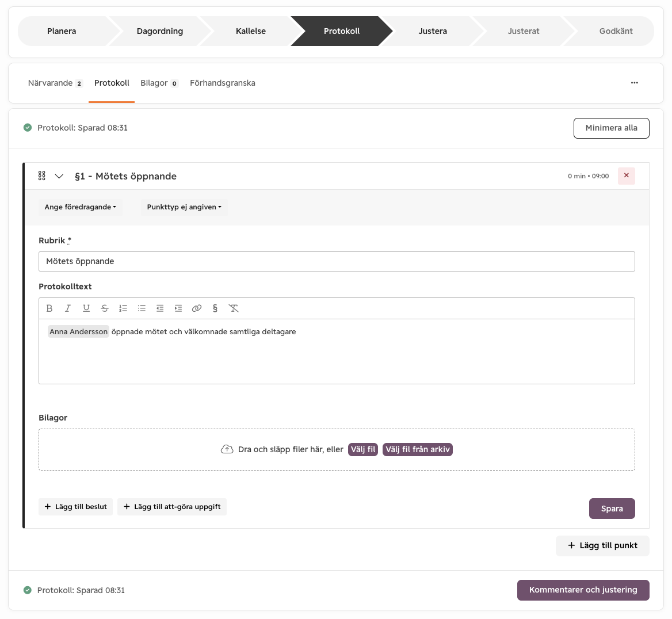Apply italic formatting in the editor toolbar
This screenshot has width=672, height=619.
pos(68,308)
